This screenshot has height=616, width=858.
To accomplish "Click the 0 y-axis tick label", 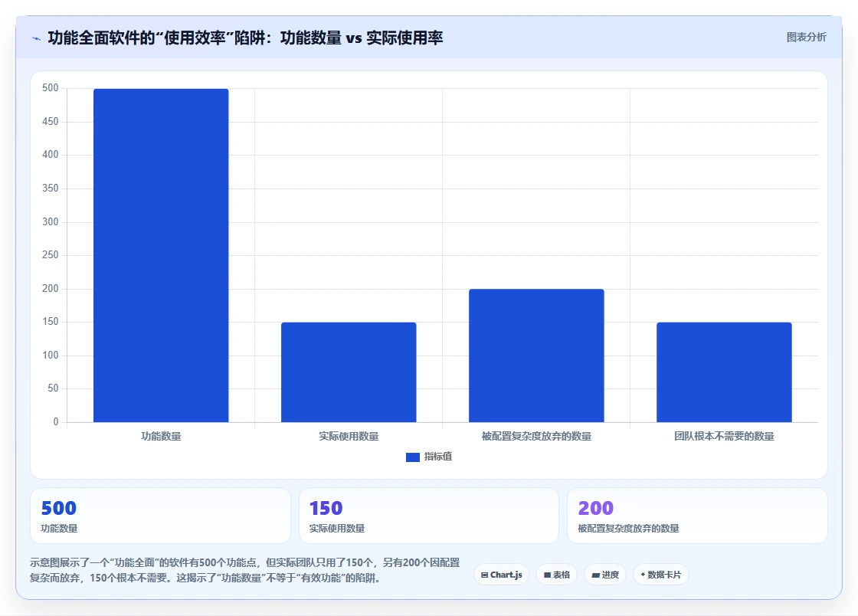I will [x=56, y=422].
